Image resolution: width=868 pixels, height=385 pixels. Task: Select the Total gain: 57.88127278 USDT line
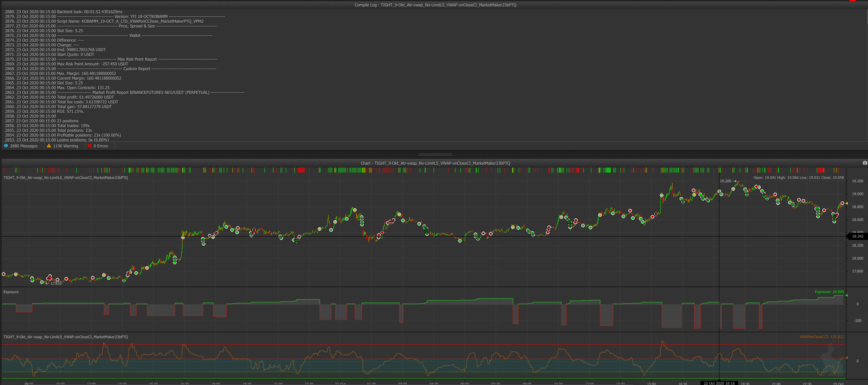(58, 107)
